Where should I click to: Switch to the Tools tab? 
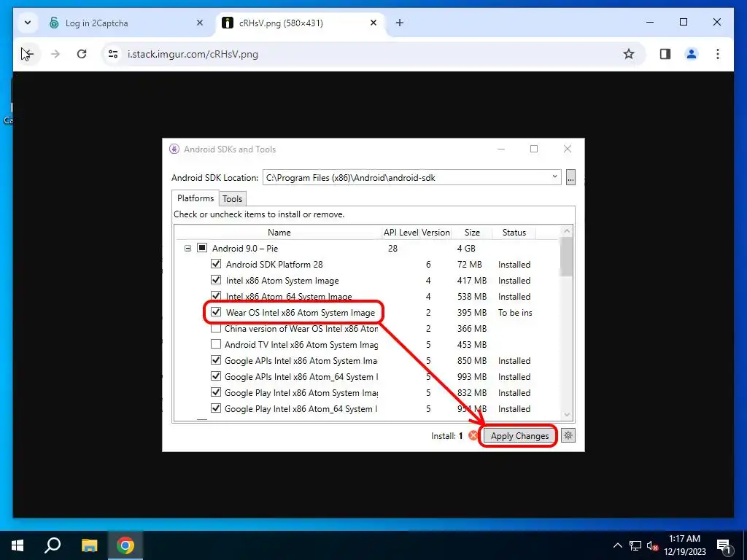point(233,199)
